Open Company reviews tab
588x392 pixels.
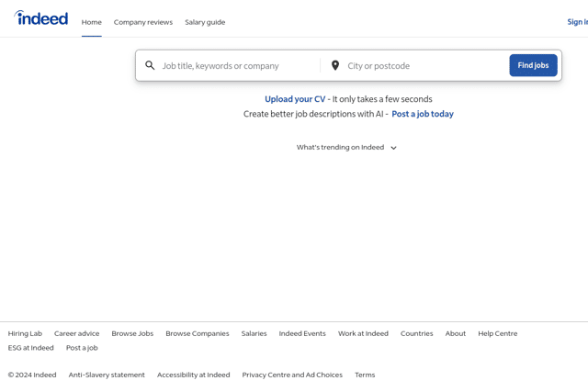pos(143,22)
